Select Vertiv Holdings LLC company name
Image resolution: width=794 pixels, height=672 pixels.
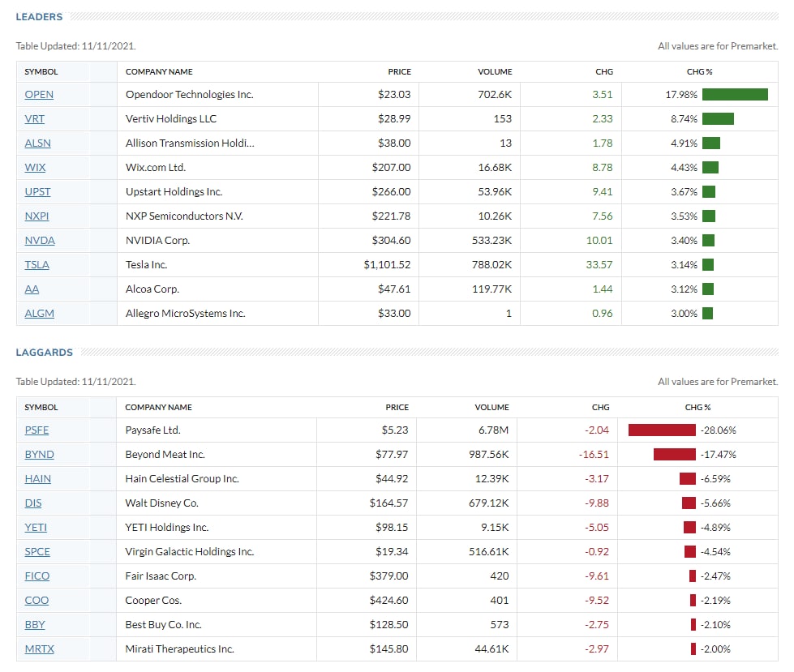click(x=170, y=119)
